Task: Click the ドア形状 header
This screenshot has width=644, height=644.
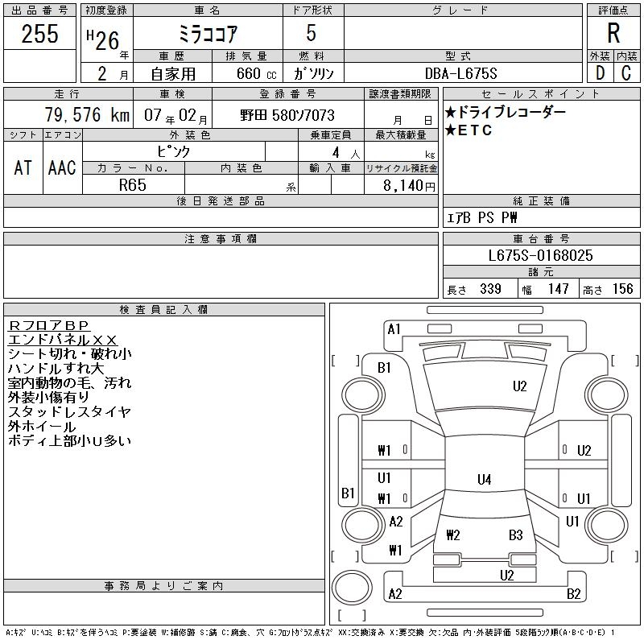Action: coord(312,10)
